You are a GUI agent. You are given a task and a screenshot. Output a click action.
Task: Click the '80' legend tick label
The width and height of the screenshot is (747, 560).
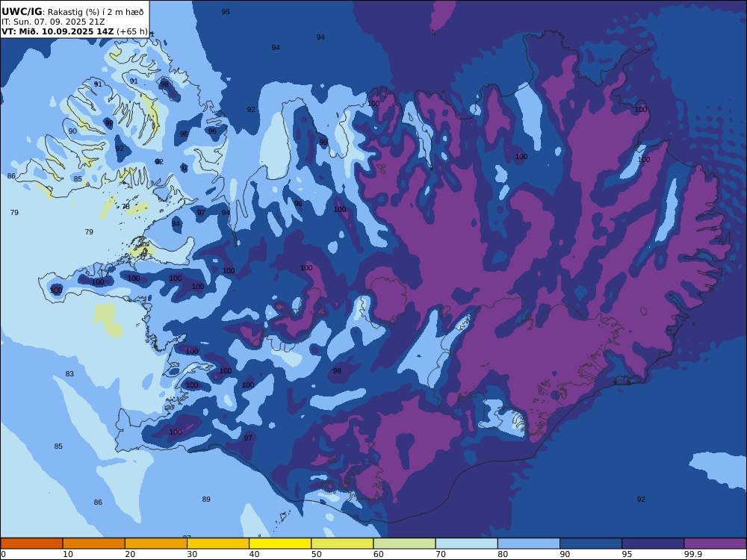[503, 554]
